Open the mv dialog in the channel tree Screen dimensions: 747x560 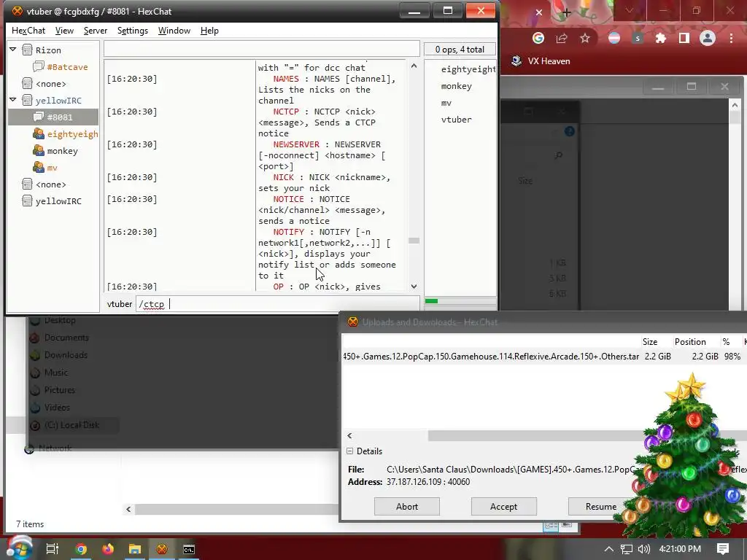pyautogui.click(x=52, y=168)
